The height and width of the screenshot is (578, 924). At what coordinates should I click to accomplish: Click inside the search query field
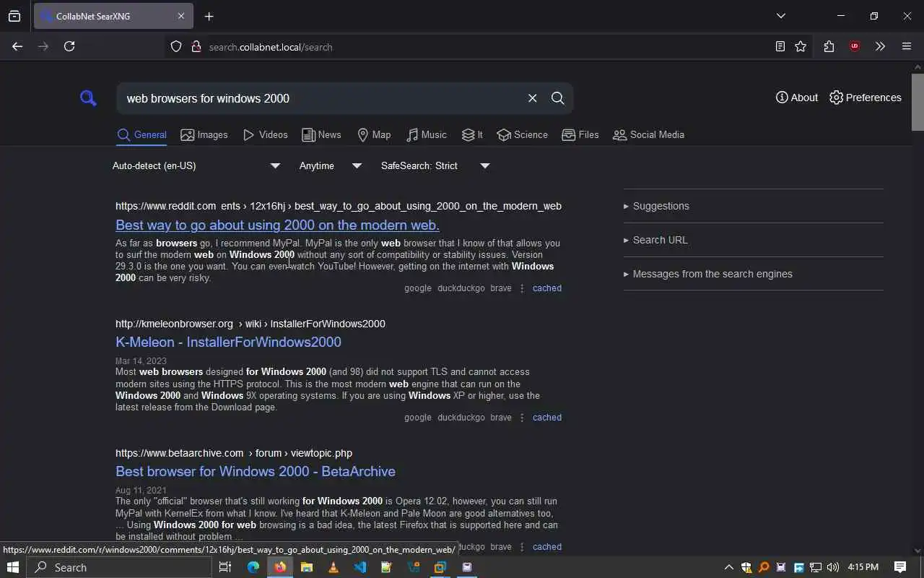click(321, 98)
